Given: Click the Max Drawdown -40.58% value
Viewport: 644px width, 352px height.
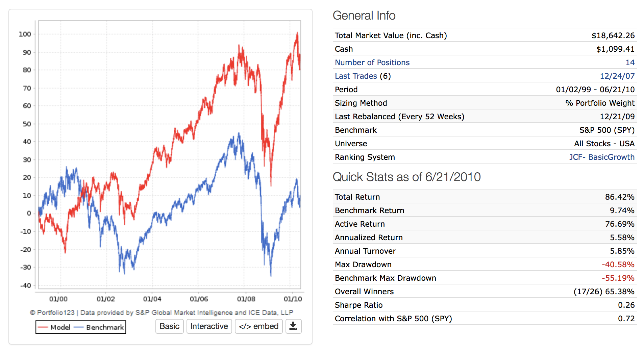Looking at the screenshot, I should (618, 265).
